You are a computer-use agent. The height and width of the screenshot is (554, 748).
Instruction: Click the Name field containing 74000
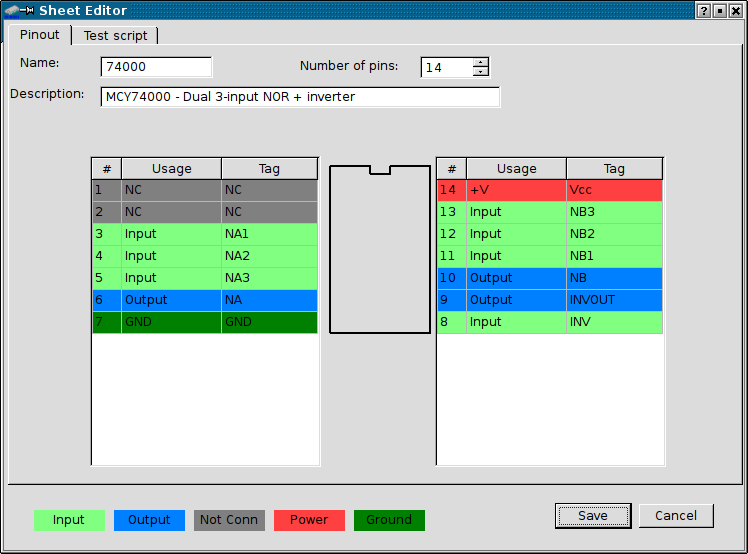pos(156,67)
